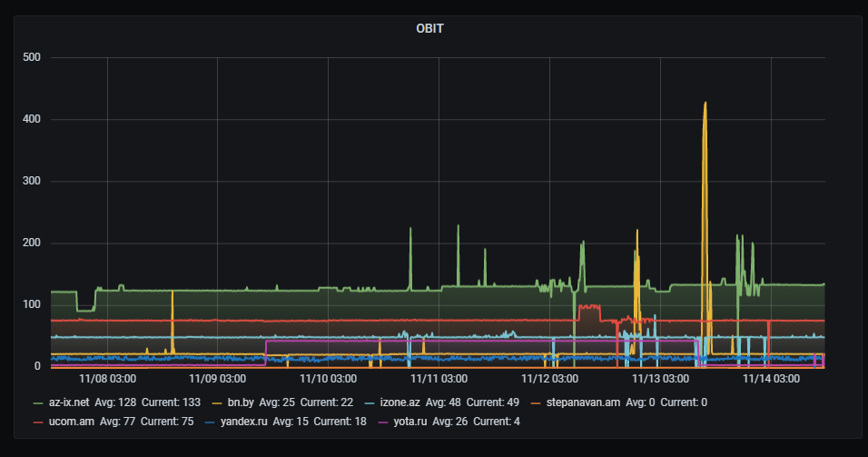Screen dimensions: 868x457
Task: Click the '11/10 03:00' x-axis label
Action: [x=329, y=379]
